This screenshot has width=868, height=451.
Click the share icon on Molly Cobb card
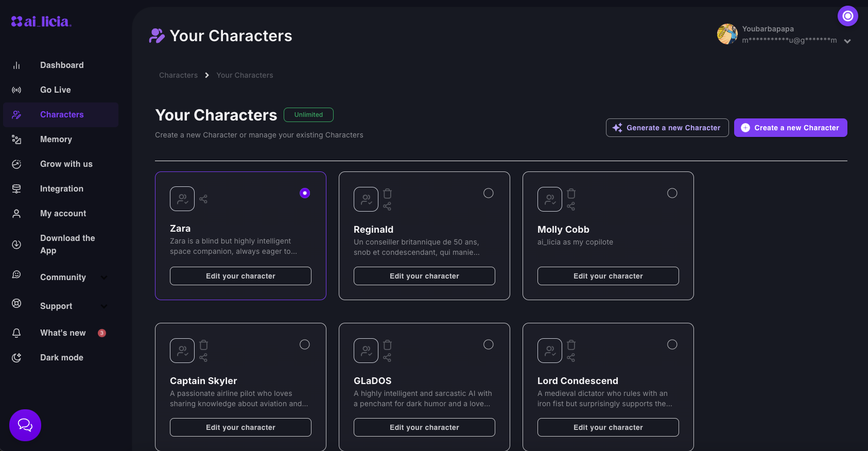tap(571, 206)
